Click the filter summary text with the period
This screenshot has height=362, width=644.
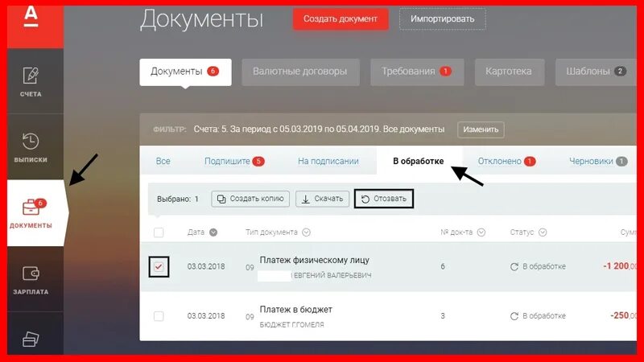click(319, 130)
